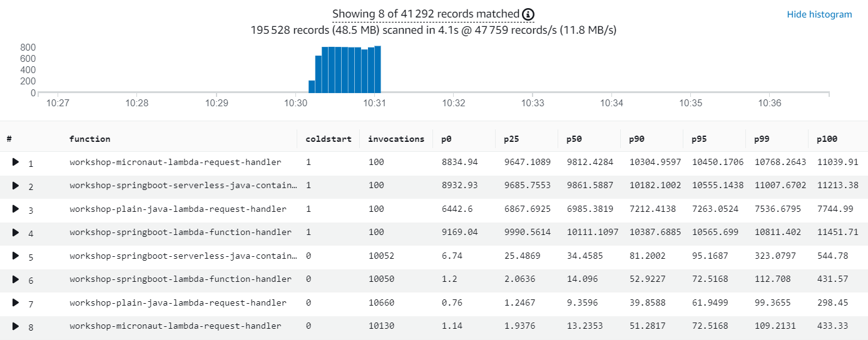Expand row 3 plain-java coldstart record

point(16,209)
